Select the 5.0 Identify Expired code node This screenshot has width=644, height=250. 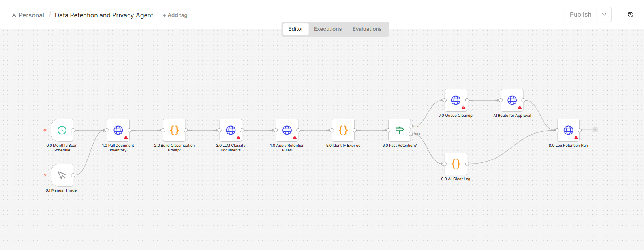click(343, 130)
